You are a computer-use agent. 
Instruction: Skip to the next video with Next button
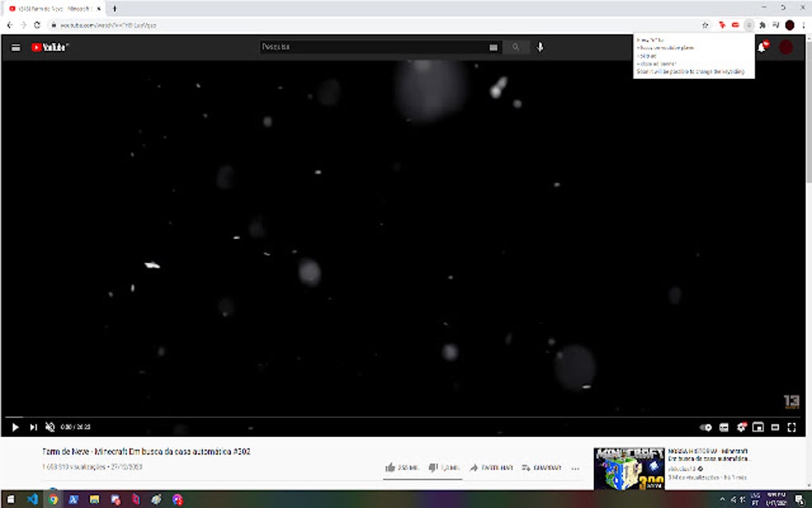click(x=33, y=428)
